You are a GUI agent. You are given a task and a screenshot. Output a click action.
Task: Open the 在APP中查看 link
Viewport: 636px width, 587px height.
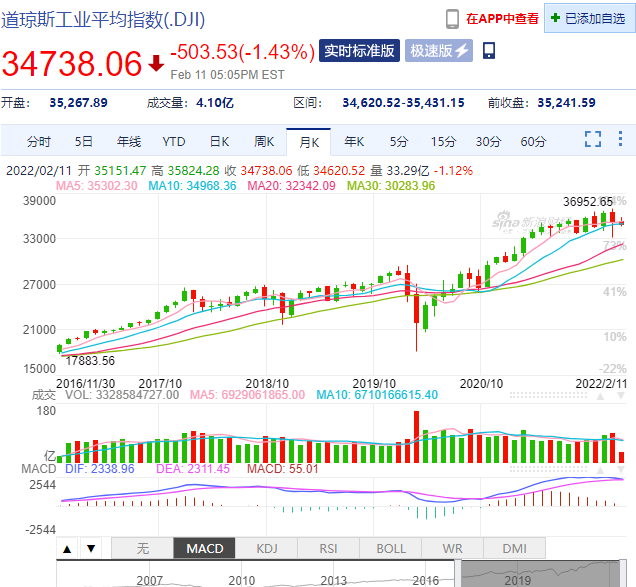tap(502, 19)
